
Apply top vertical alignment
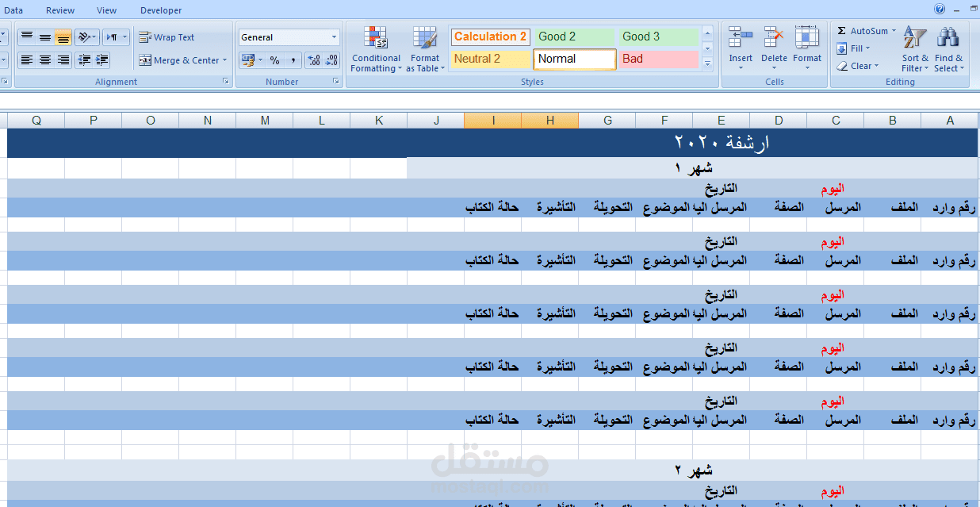tap(26, 37)
